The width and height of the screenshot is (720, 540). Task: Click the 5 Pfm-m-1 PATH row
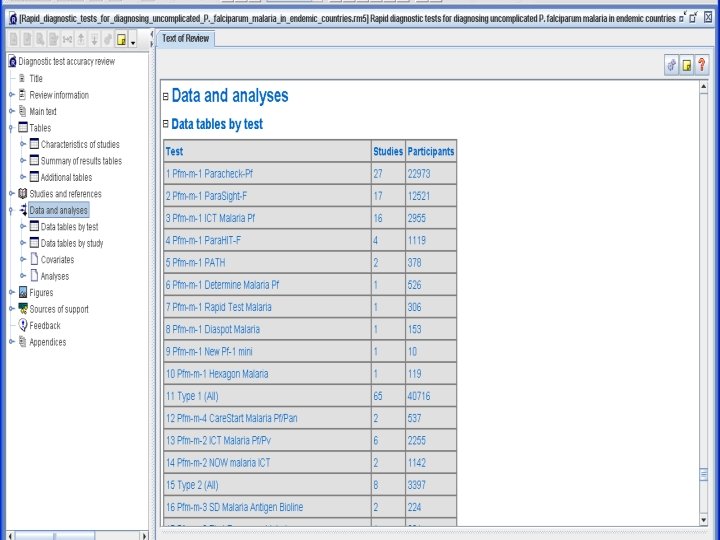pyautogui.click(x=310, y=263)
